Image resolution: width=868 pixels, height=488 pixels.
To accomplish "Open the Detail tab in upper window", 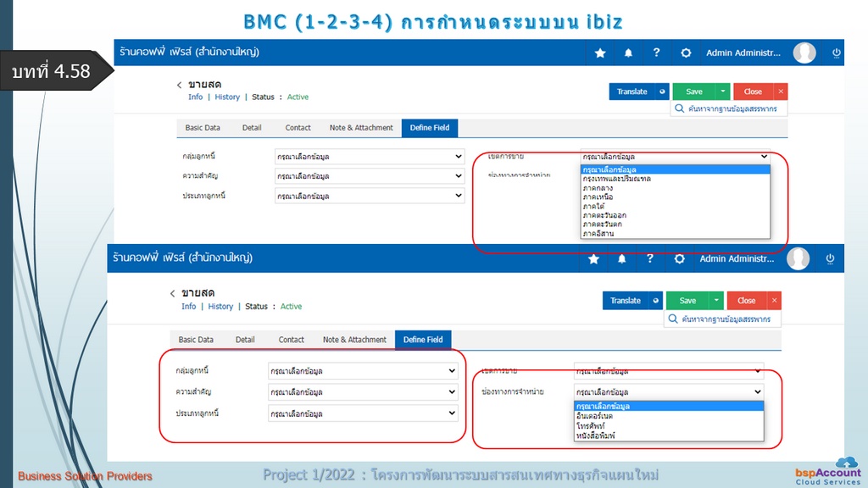I will click(x=252, y=128).
